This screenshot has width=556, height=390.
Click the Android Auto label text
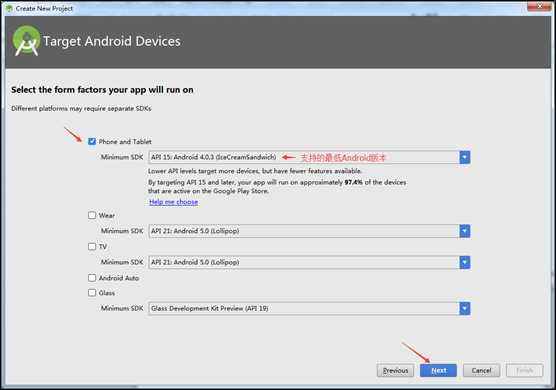coord(119,278)
